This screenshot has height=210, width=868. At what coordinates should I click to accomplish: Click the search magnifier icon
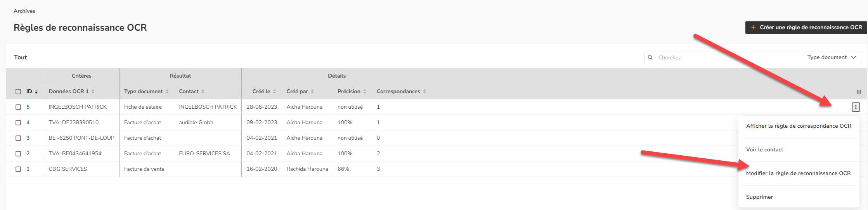(650, 57)
